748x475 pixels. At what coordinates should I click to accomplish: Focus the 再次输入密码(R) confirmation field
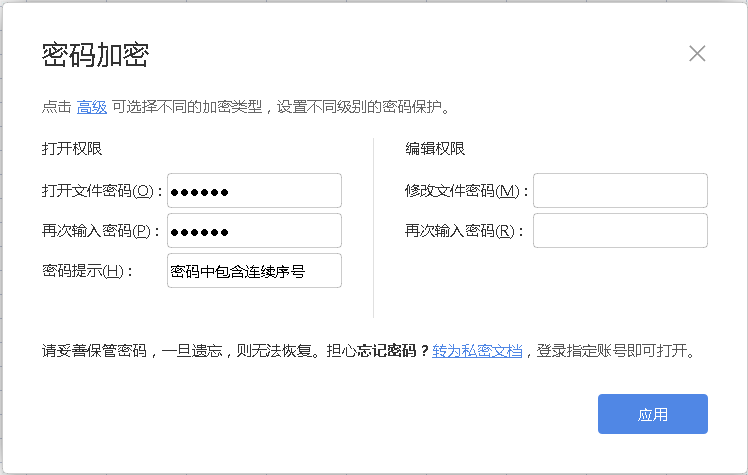pyautogui.click(x=620, y=231)
